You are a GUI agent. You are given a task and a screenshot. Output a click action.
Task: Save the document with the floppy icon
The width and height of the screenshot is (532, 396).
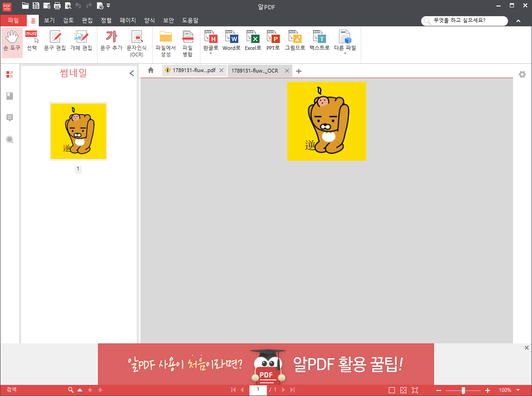click(36, 6)
